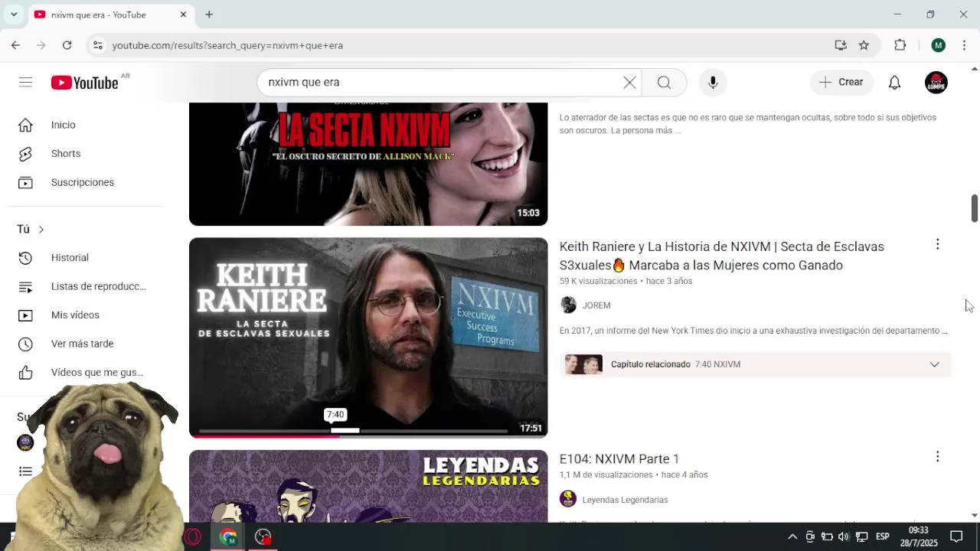Image resolution: width=980 pixels, height=551 pixels.
Task: Click the Historial clock-arrow icon
Action: pos(25,258)
